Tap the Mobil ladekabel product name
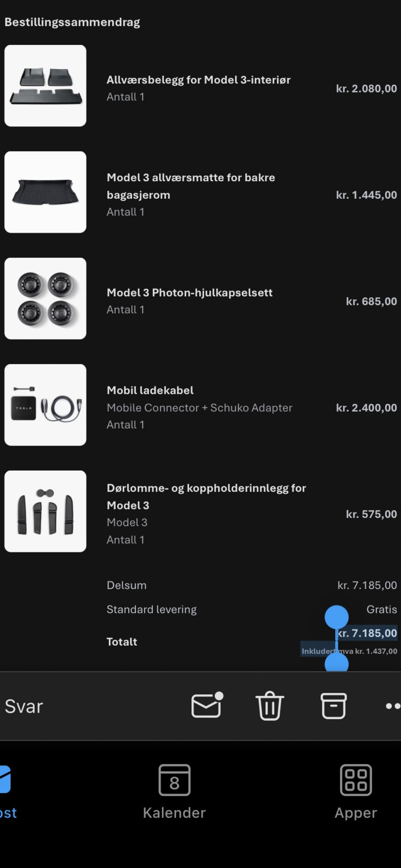This screenshot has width=401, height=868. (x=150, y=390)
